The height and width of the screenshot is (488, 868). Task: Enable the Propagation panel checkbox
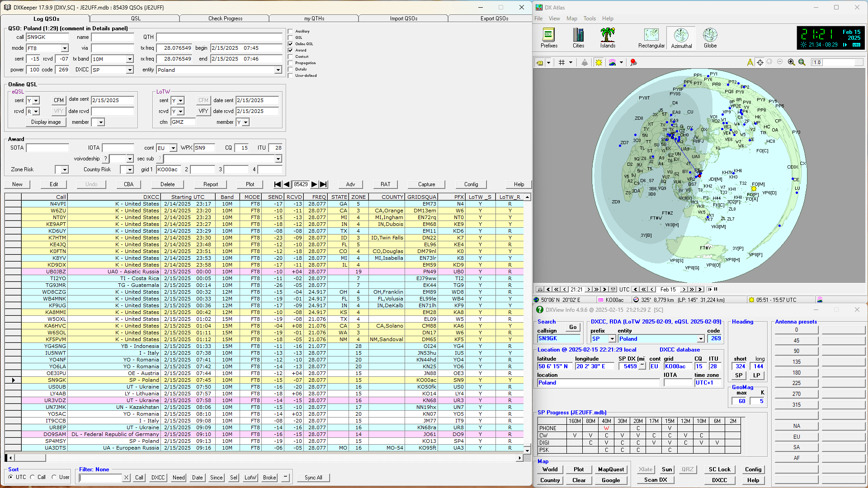(x=290, y=63)
